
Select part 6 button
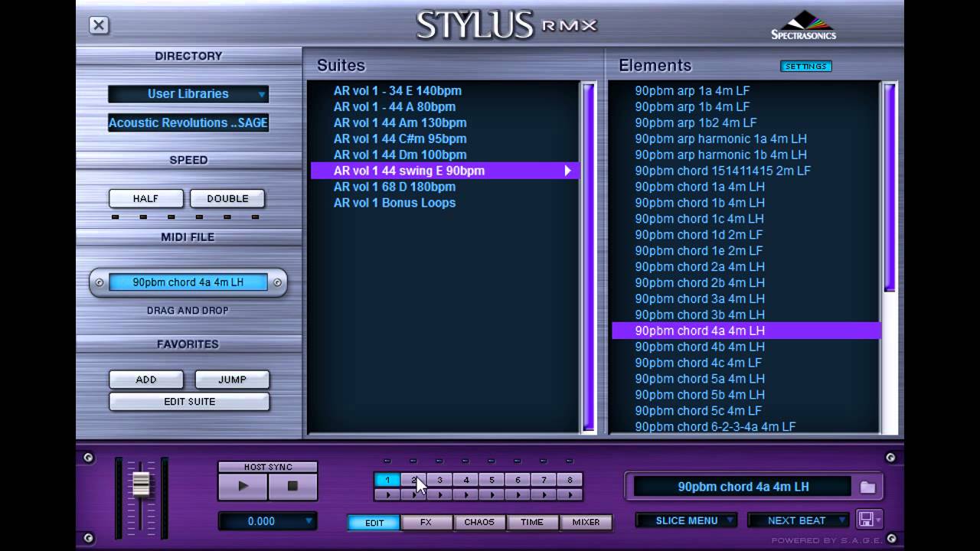(x=518, y=480)
